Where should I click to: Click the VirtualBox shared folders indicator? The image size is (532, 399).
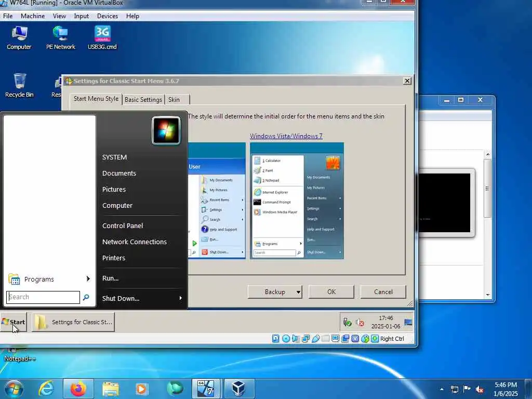326,339
